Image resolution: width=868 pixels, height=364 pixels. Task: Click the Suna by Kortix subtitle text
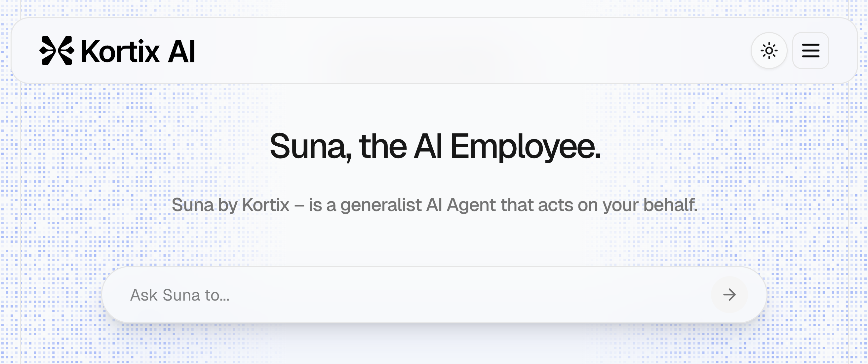pos(435,205)
